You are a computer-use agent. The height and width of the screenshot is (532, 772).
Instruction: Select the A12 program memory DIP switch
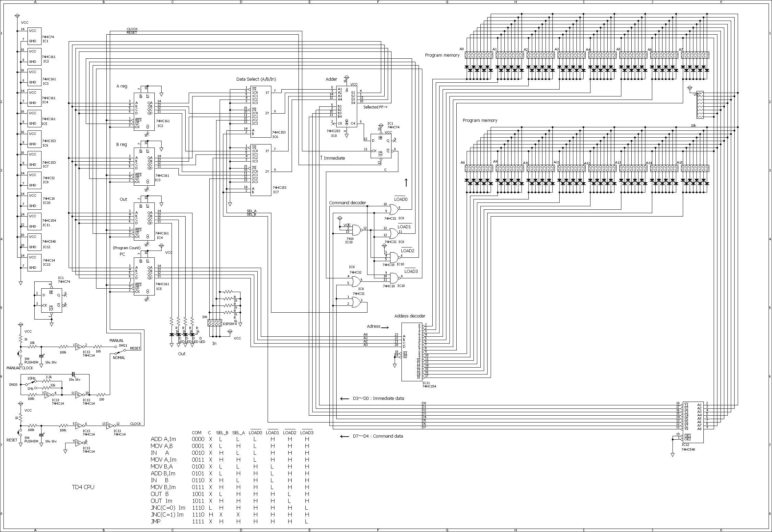pos(602,168)
